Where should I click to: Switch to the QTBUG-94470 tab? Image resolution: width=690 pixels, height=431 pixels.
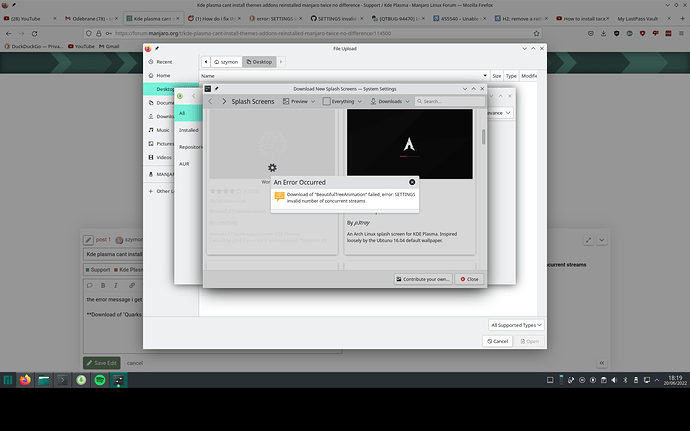pyautogui.click(x=398, y=18)
